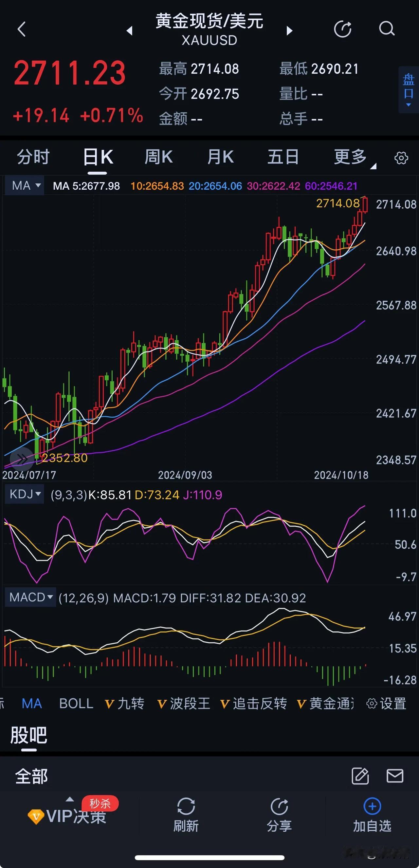
Task: Tap the 2024/09/03 date label
Action: coord(185,475)
